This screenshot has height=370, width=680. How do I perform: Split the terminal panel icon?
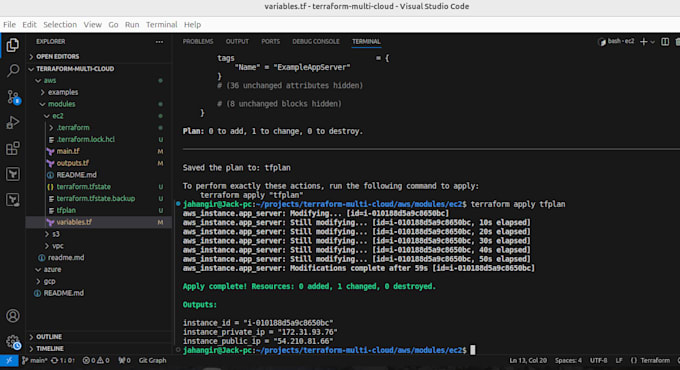665,42
